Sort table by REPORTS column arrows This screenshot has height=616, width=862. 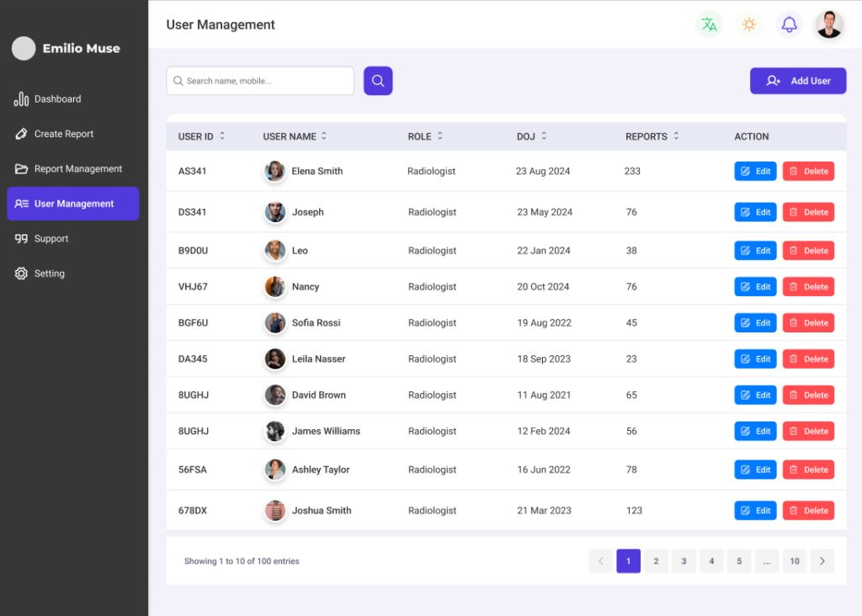[676, 136]
